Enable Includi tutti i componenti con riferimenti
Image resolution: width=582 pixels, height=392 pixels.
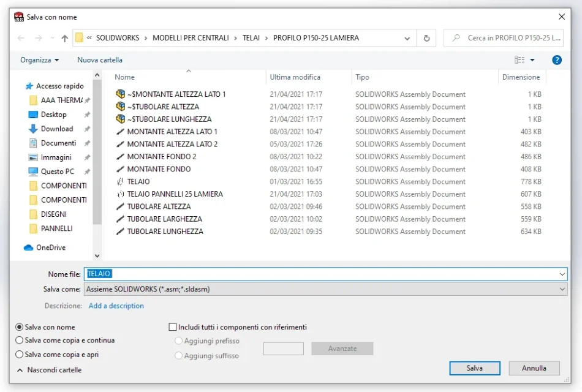click(172, 327)
